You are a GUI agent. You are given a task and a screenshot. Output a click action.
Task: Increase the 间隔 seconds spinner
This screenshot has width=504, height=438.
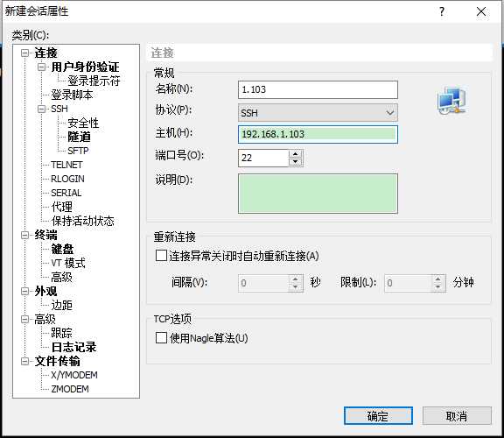tap(295, 279)
